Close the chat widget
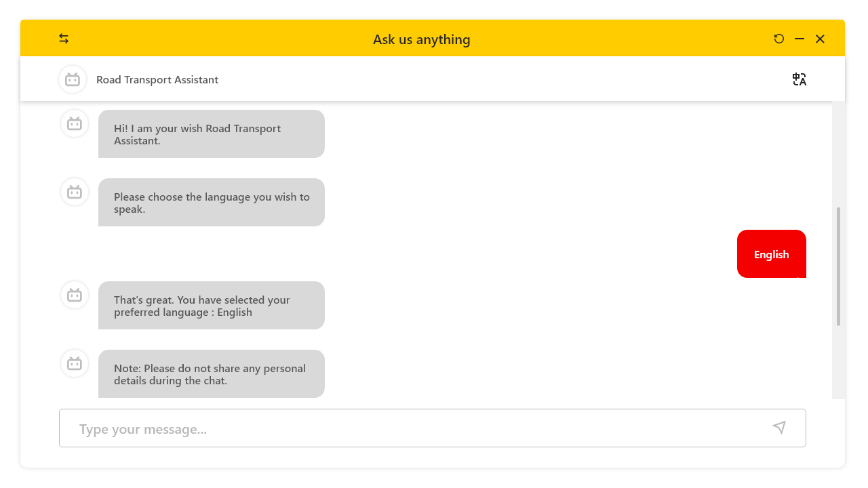Viewport: 868px width, 488px height. [820, 39]
